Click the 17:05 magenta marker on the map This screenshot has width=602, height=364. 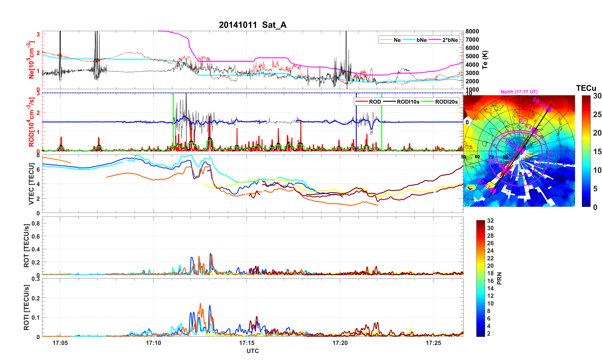pos(548,110)
